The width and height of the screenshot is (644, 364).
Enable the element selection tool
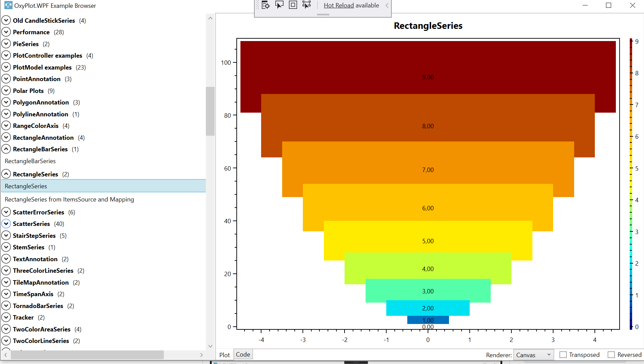(279, 5)
